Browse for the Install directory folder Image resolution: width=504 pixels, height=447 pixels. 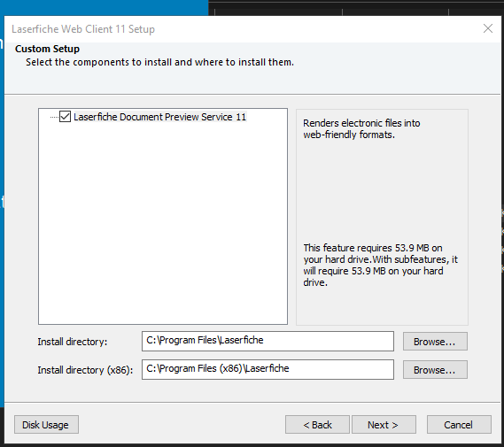pyautogui.click(x=435, y=342)
